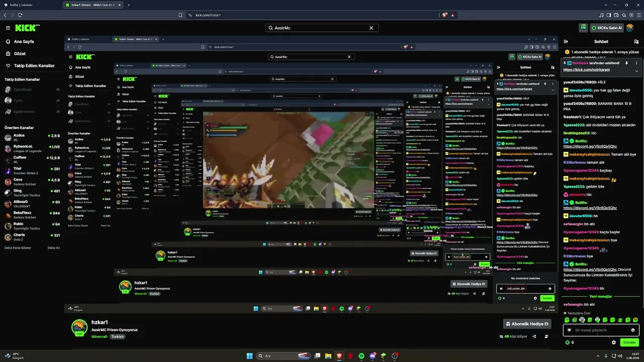644x362 pixels.
Task: Click Abonelik Hediye Et button
Action: (527, 324)
